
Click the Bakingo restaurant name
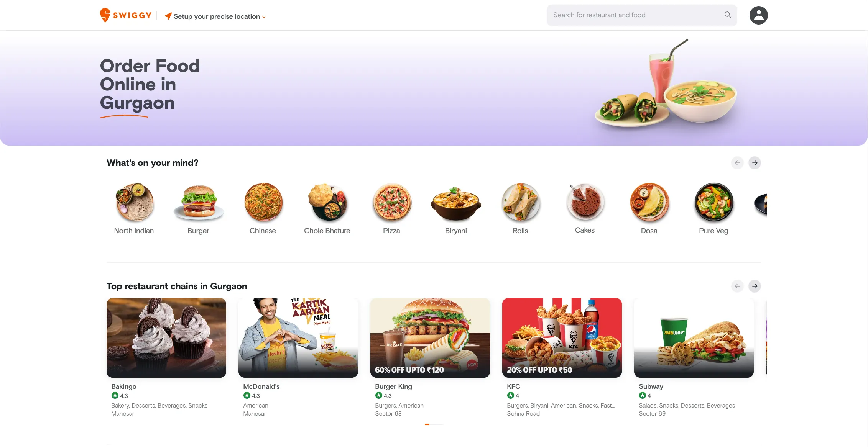click(x=124, y=386)
